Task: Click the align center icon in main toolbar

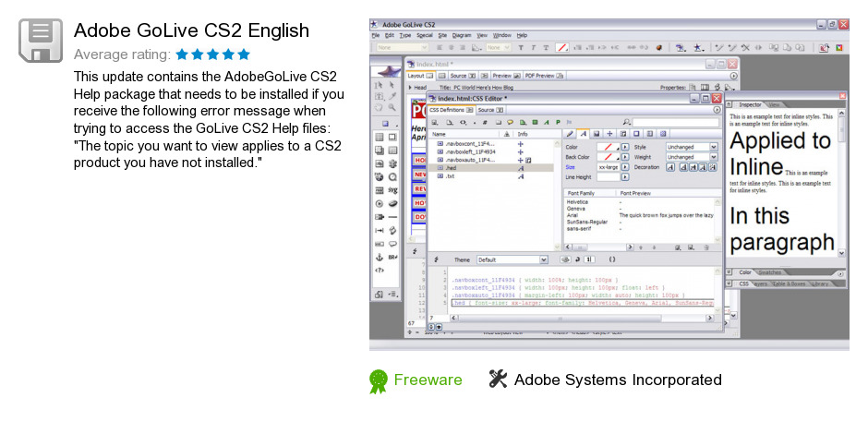Action: tap(452, 48)
